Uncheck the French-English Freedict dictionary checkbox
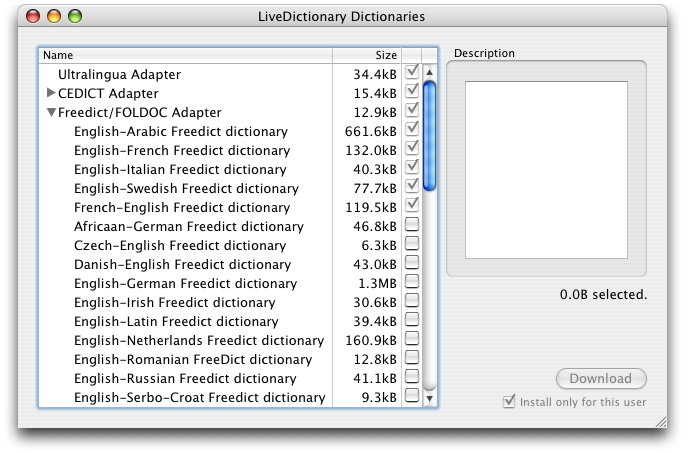The height and width of the screenshot is (453, 689). [x=412, y=205]
